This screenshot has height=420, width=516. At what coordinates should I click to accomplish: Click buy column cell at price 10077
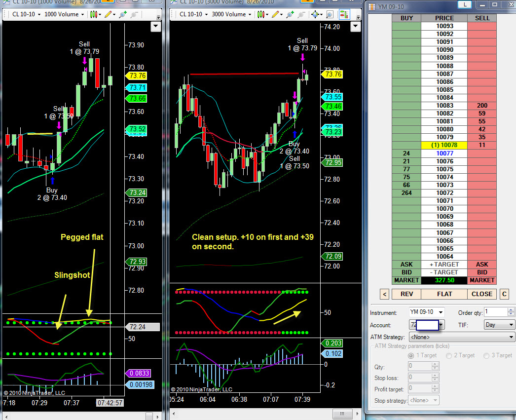click(406, 153)
